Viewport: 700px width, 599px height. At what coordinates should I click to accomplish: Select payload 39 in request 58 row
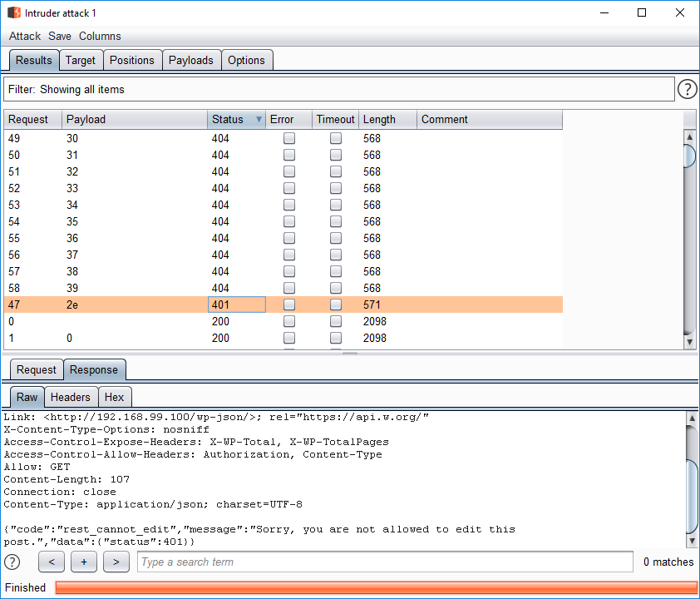pyautogui.click(x=135, y=288)
